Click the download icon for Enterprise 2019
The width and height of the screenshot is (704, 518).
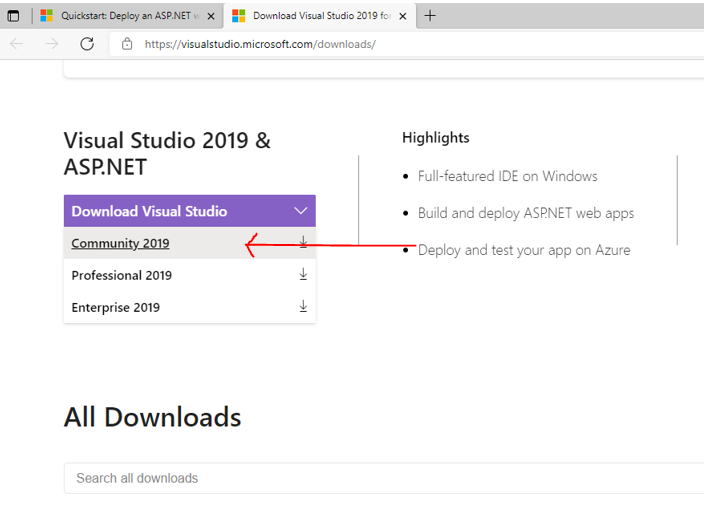304,306
